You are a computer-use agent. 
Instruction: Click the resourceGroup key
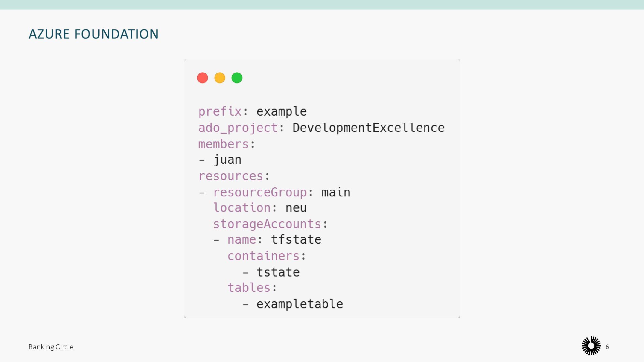tap(260, 192)
